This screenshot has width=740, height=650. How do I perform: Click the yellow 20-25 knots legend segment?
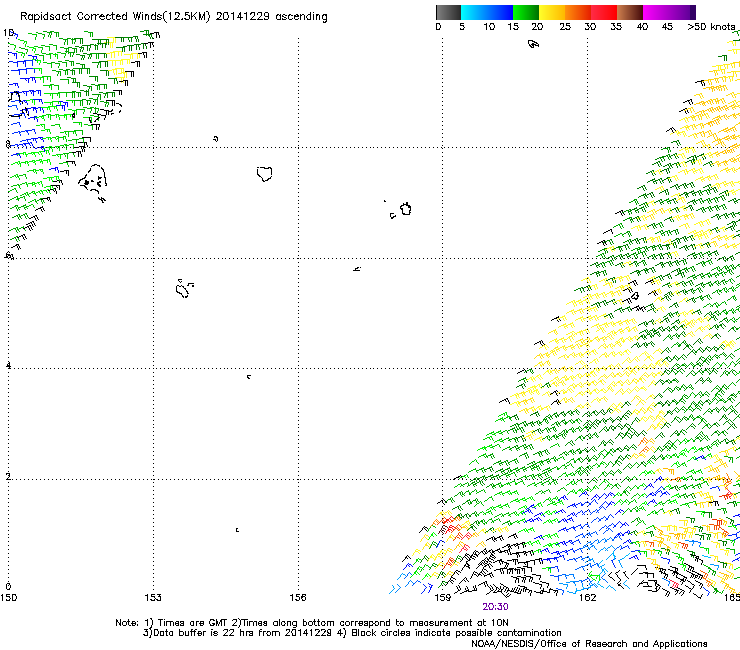click(552, 12)
